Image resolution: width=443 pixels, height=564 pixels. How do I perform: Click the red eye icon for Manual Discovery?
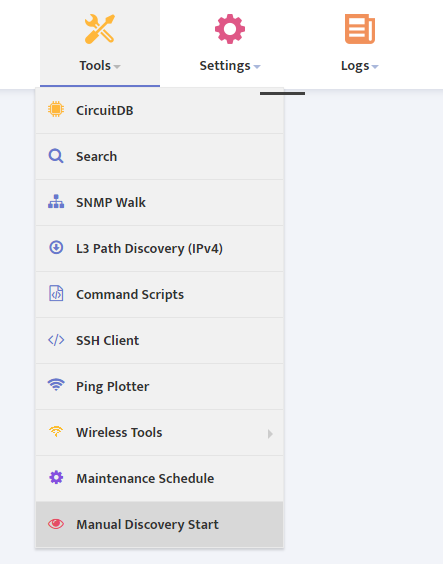point(56,524)
